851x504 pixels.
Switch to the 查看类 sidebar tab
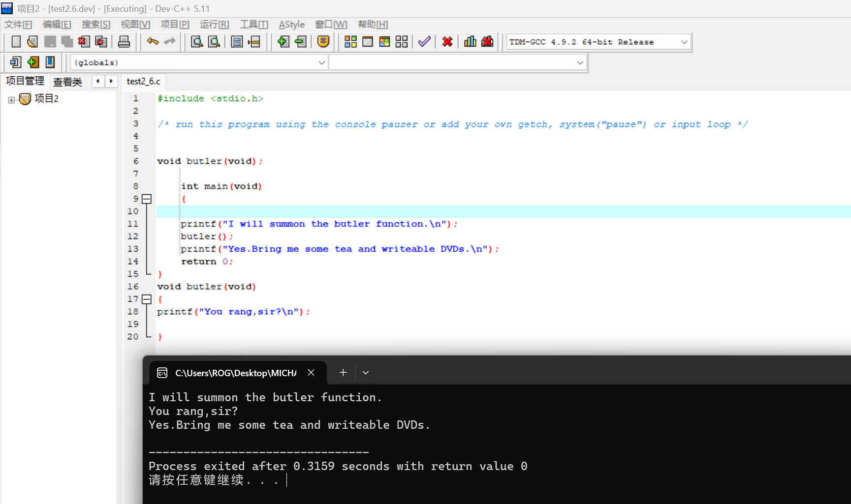pos(68,82)
